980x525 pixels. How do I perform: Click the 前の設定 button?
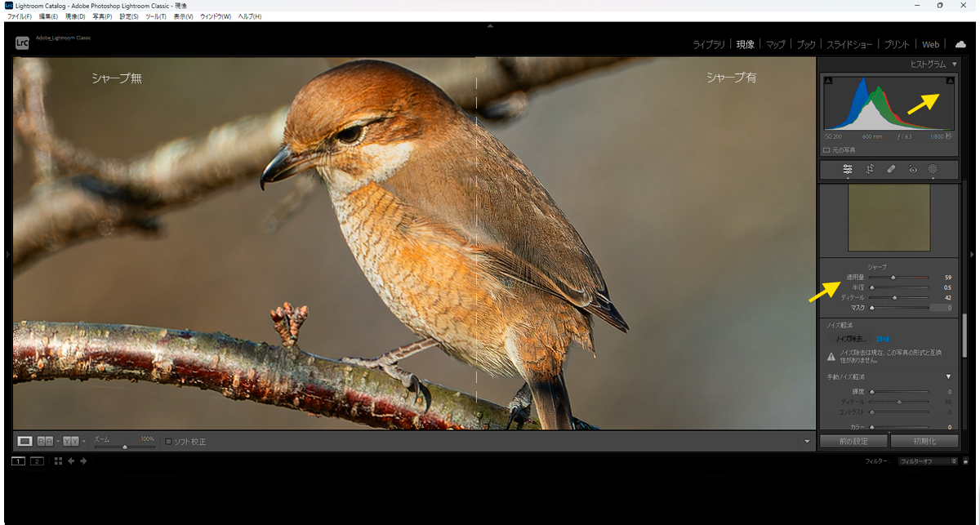pyautogui.click(x=853, y=441)
